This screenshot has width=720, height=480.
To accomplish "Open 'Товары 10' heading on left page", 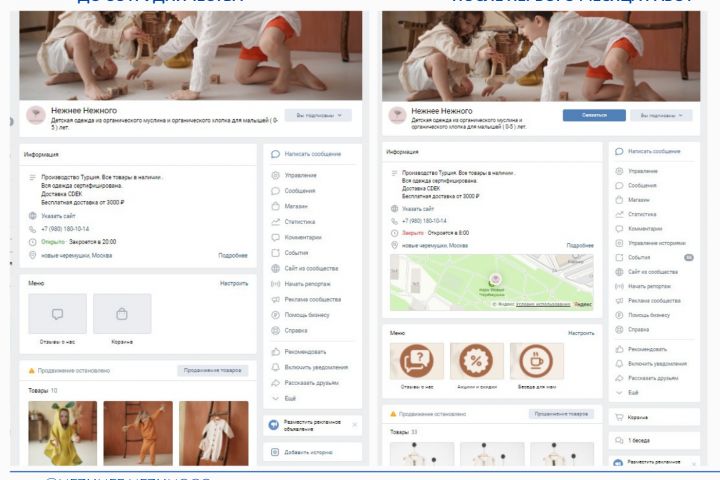I will coord(43,390).
